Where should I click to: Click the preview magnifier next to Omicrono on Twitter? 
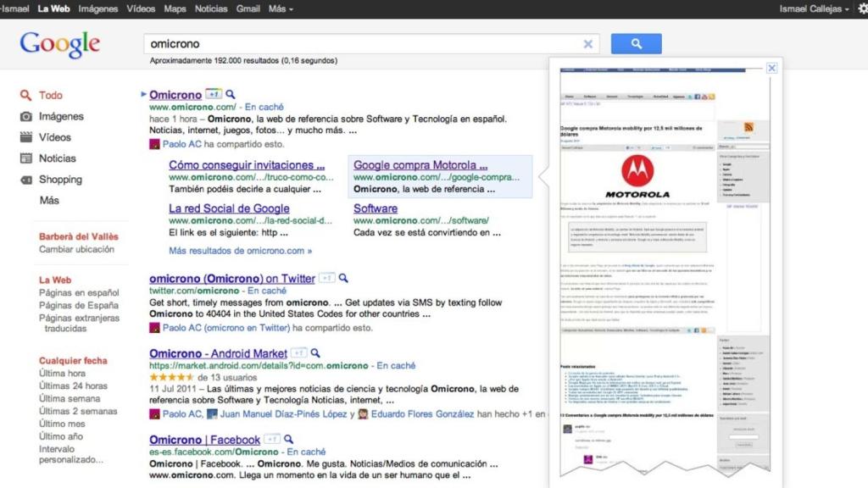[x=343, y=279]
